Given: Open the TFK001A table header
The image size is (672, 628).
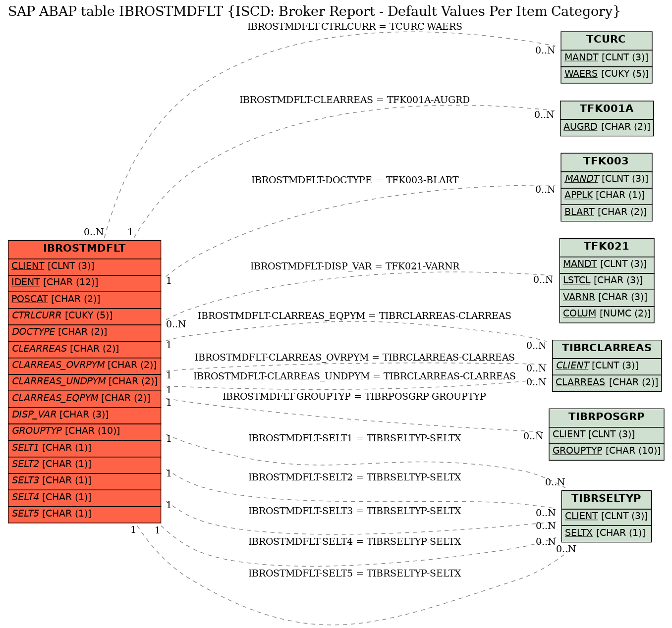Looking at the screenshot, I should point(607,109).
